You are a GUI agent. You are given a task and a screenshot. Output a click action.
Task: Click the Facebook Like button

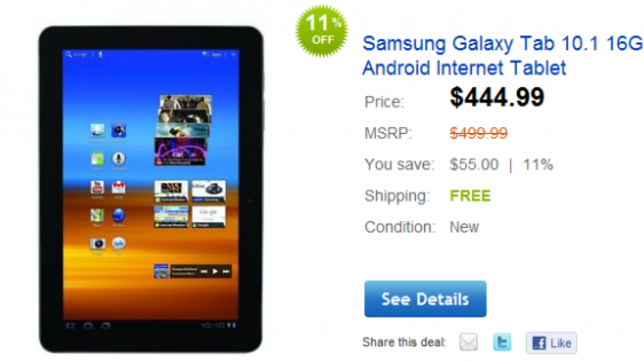[551, 343]
